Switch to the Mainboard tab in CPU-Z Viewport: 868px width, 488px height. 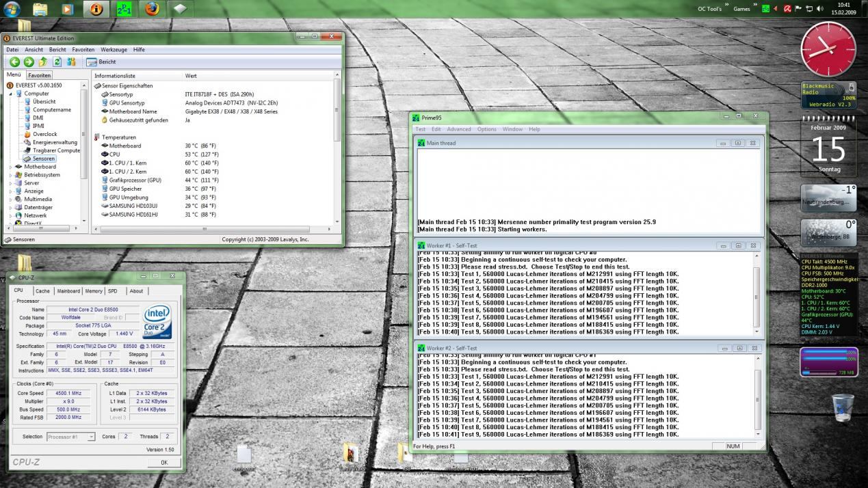tap(68, 291)
